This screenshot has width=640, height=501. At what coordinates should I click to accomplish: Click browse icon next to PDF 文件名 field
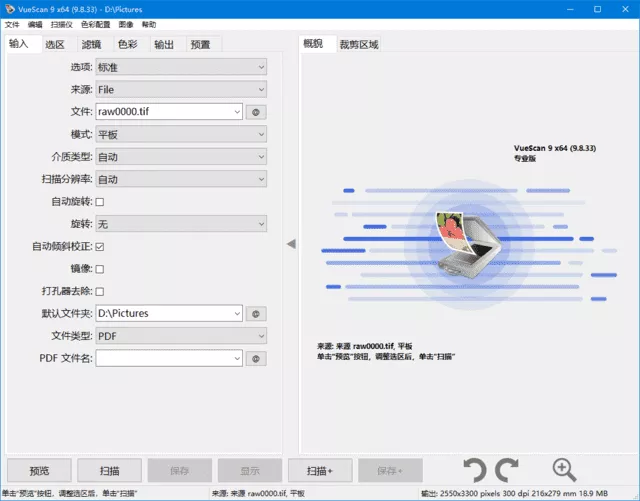[257, 358]
